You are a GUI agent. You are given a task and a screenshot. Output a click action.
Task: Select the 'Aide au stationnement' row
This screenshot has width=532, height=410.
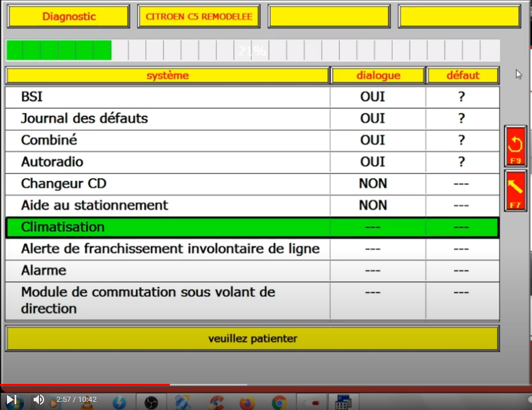tap(252, 205)
